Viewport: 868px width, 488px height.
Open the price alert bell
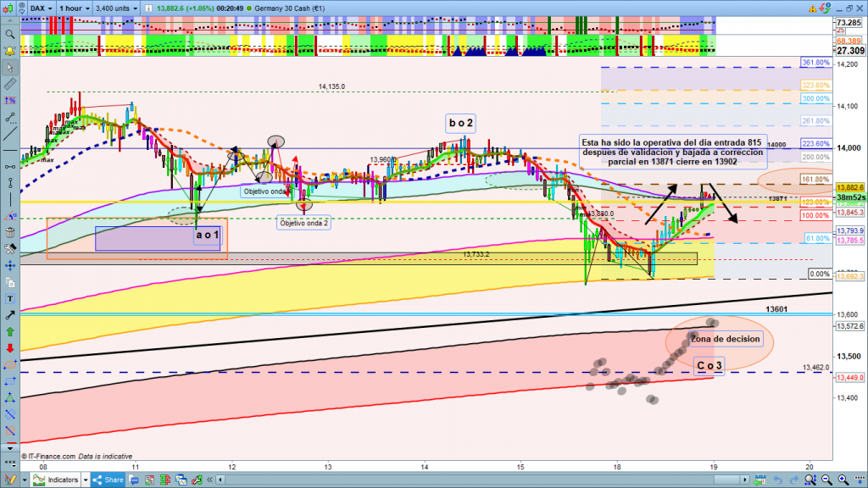click(x=9, y=53)
